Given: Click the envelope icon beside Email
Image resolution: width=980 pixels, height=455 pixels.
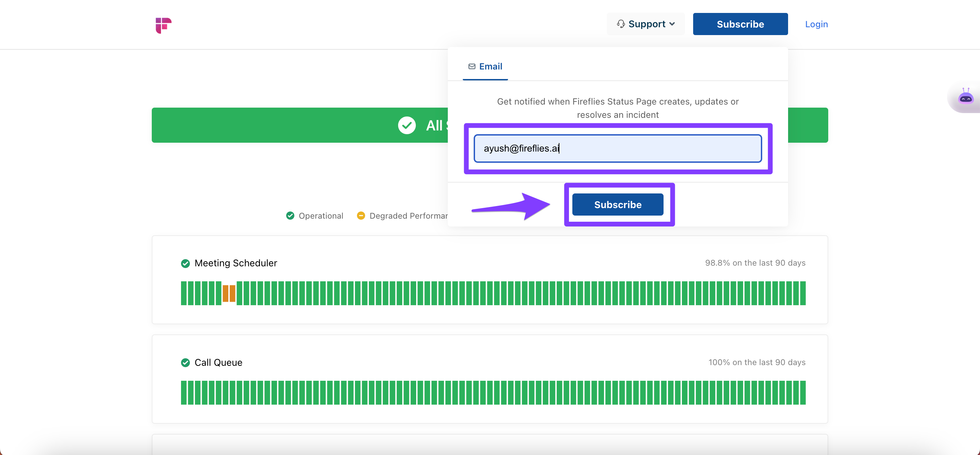Looking at the screenshot, I should [472, 67].
